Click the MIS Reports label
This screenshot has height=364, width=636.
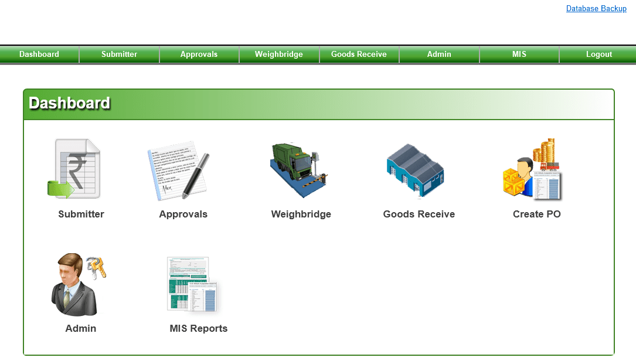click(198, 328)
